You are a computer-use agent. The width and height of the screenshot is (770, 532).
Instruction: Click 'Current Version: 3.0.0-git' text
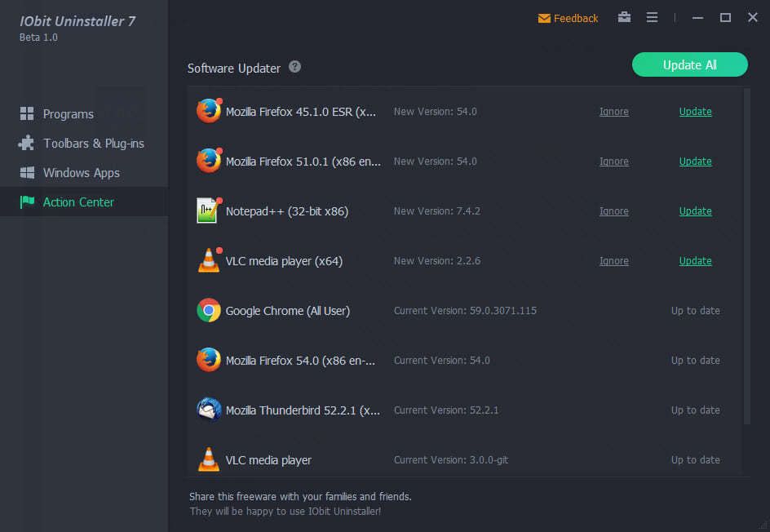[x=451, y=460]
